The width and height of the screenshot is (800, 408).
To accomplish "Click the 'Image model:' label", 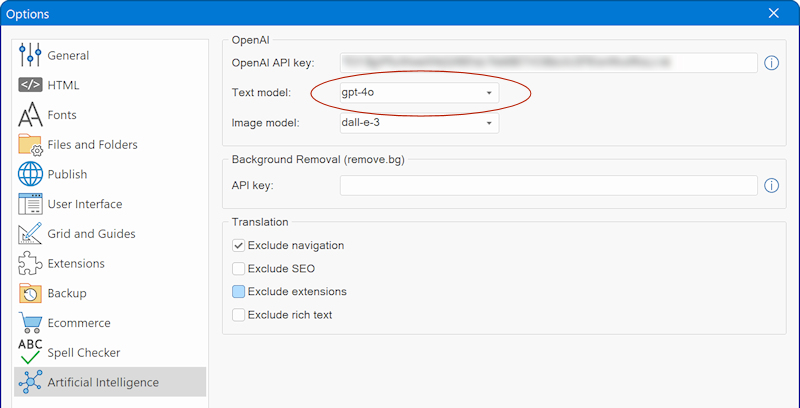I will [266, 123].
